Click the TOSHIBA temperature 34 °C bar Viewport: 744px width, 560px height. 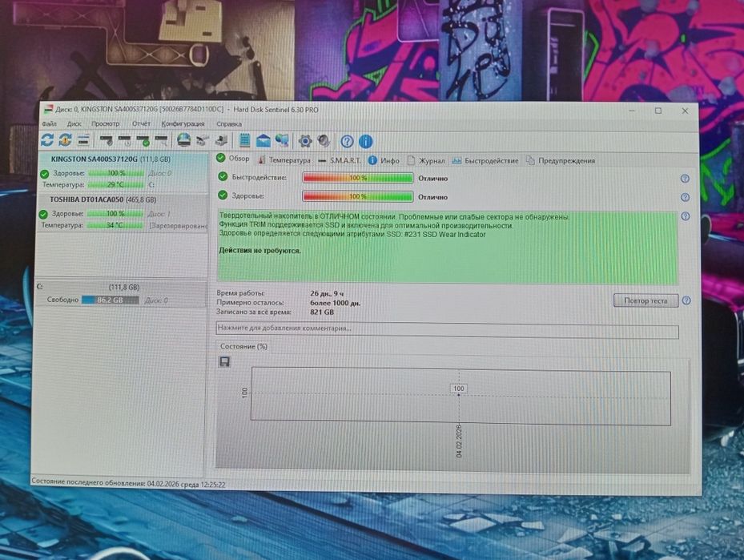pos(115,225)
